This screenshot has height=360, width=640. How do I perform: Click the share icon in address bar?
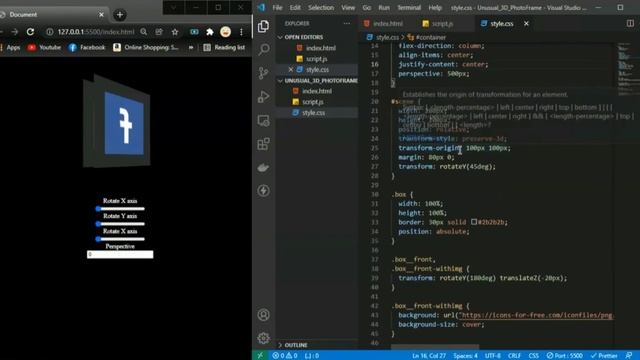tap(159, 32)
